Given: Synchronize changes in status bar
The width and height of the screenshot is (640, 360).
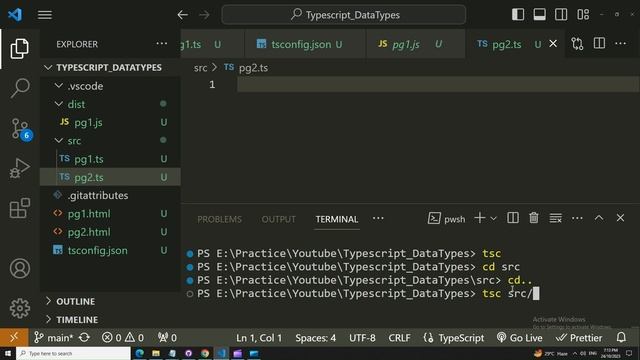Looking at the screenshot, I should tap(84, 338).
